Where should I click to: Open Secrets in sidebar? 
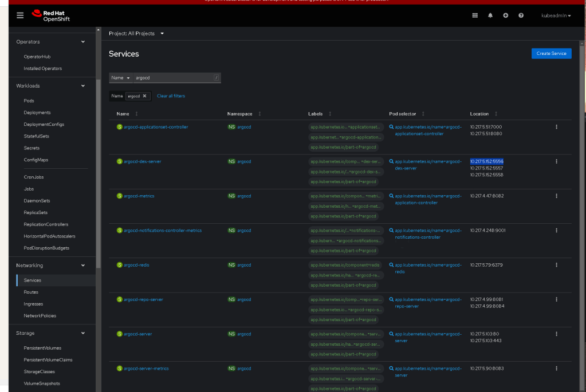[32, 148]
